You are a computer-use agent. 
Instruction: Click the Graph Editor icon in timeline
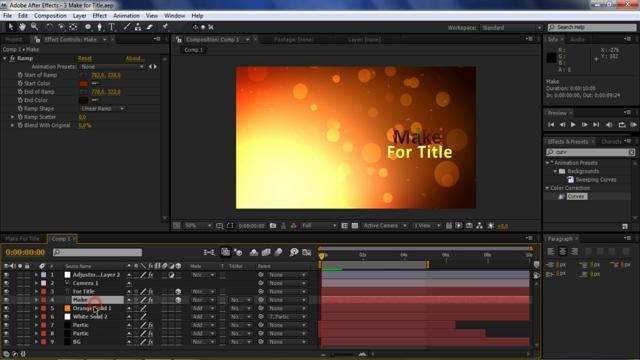click(x=307, y=253)
